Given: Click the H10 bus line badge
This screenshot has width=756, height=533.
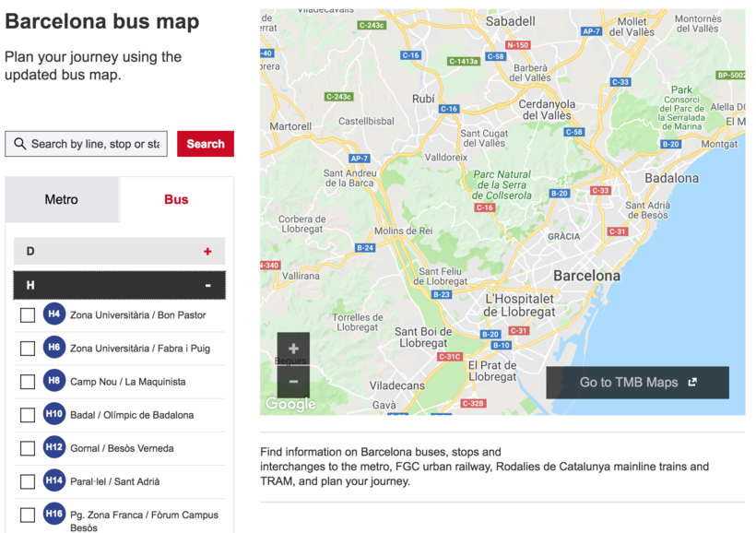Looking at the screenshot, I should [x=54, y=415].
